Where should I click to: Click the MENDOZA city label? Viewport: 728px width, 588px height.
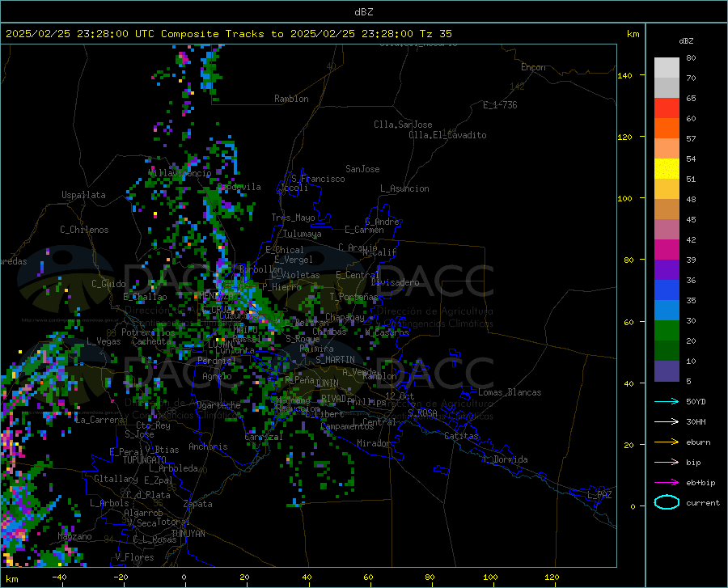216,296
